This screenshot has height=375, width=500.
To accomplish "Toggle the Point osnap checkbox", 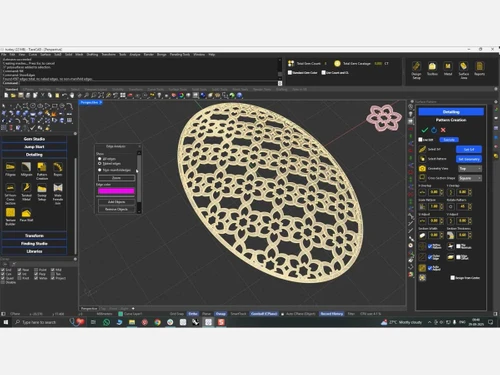I will (36, 270).
